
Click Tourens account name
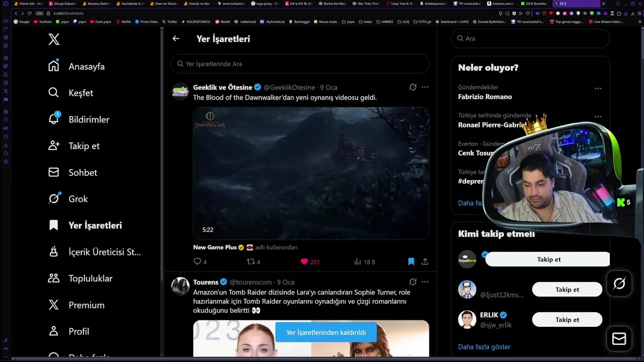click(x=206, y=282)
